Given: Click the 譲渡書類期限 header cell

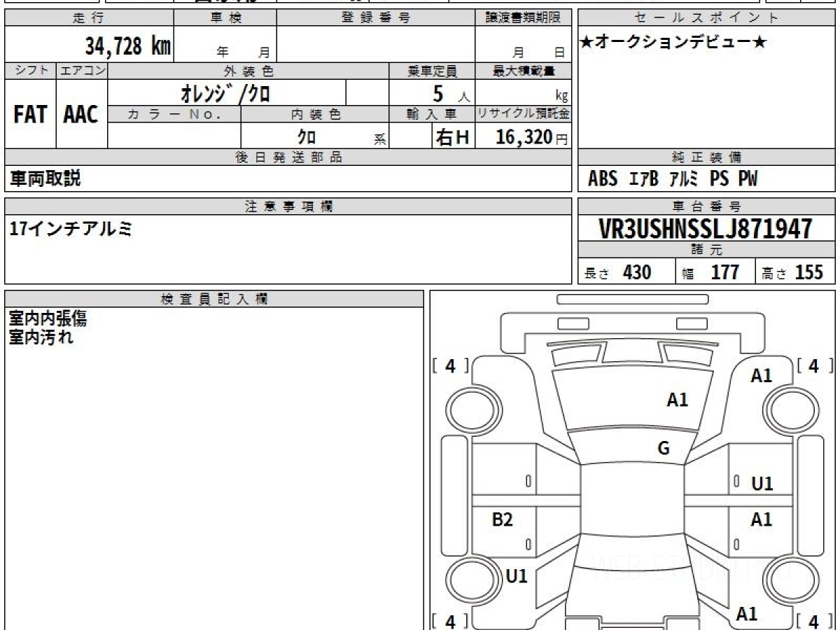Looking at the screenshot, I should pos(524,18).
